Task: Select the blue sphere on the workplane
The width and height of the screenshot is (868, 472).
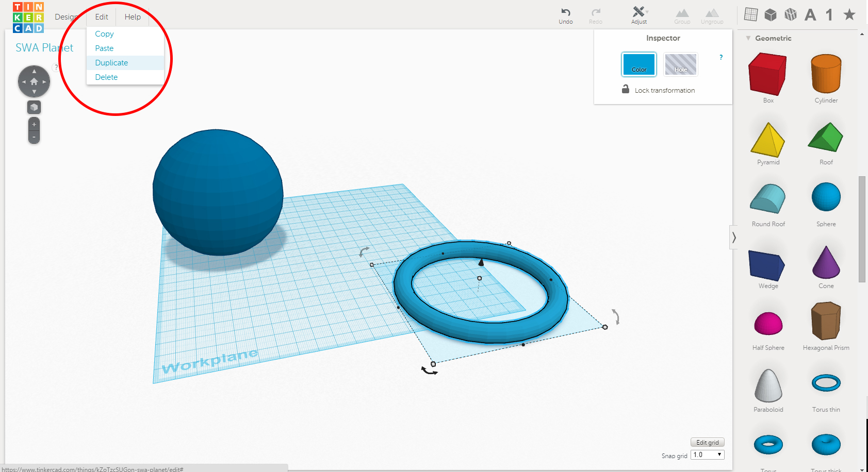Action: click(x=218, y=192)
